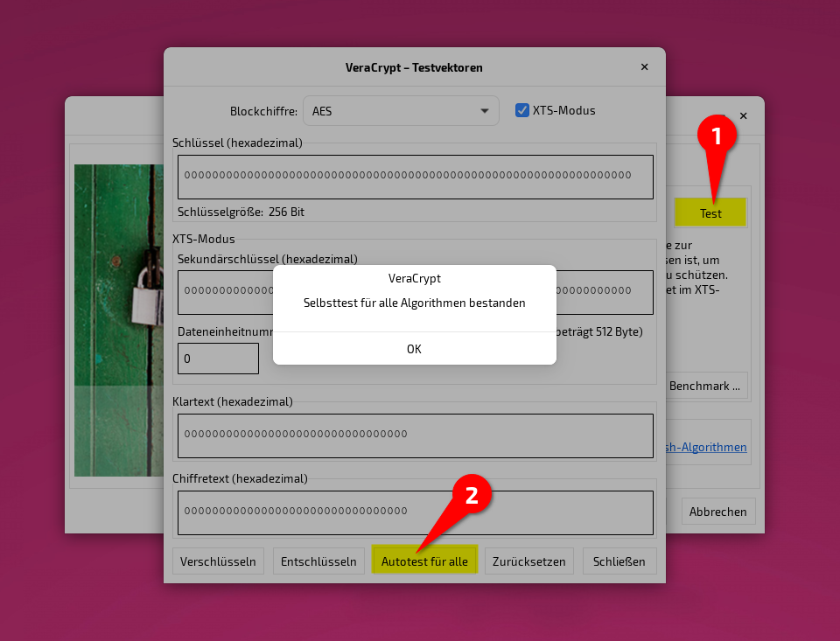Click the Dateneinheitnummer field showing 0
Screen dimensions: 840x641
point(218,359)
